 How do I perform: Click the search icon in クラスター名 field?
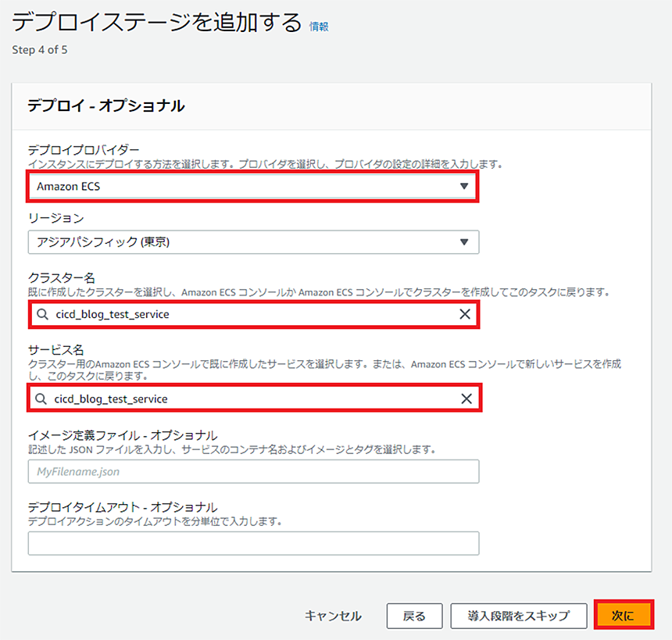click(x=42, y=314)
